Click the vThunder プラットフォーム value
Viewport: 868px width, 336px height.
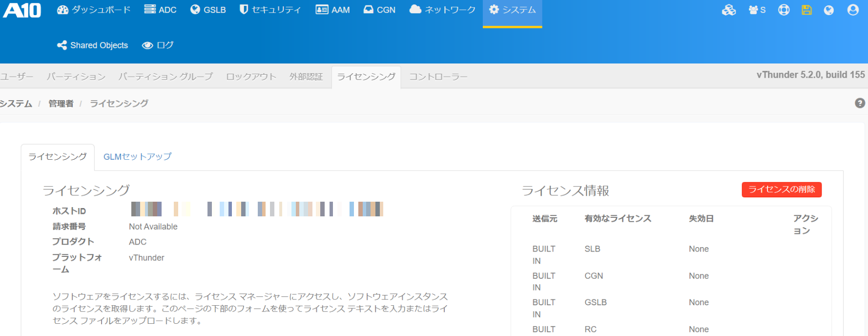click(x=146, y=258)
